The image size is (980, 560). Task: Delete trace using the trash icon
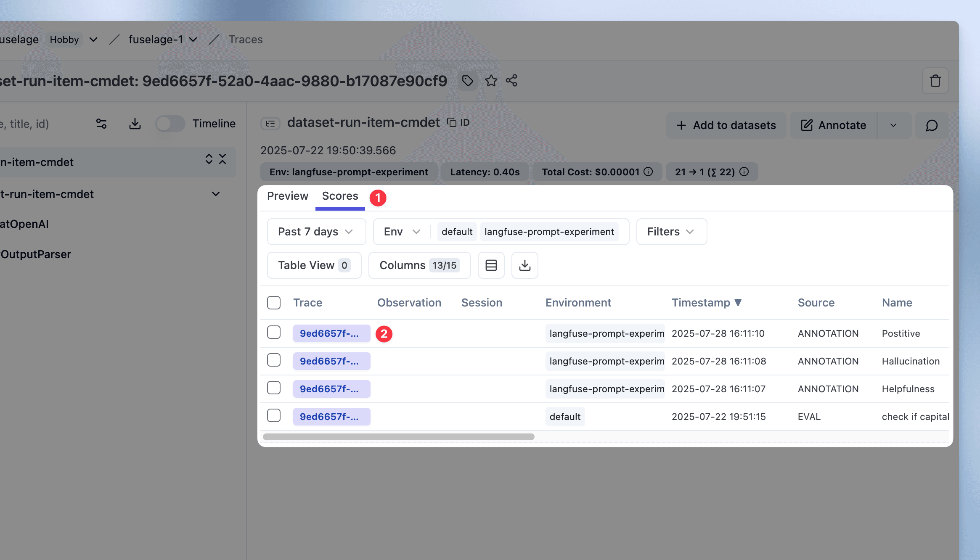(935, 81)
